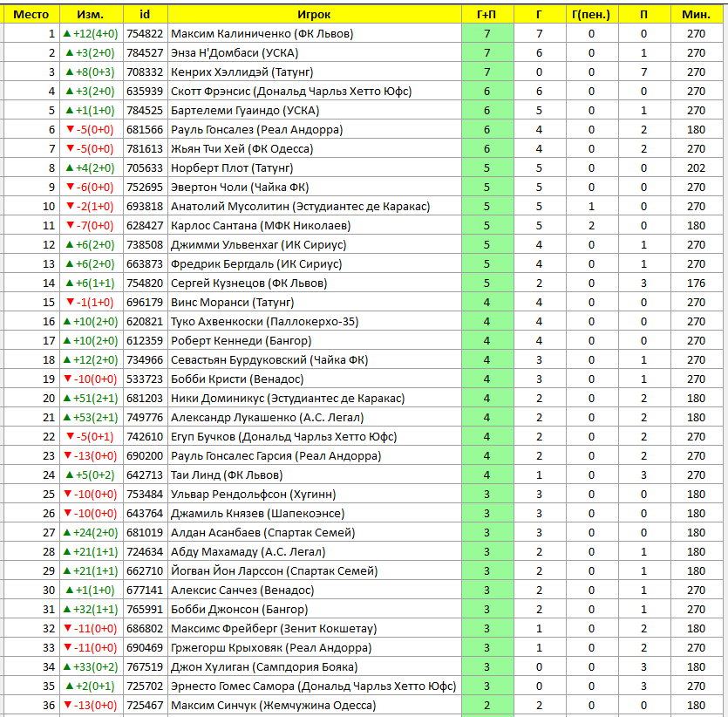Select the 'Изм.' column header
This screenshot has width=728, height=717.
pyautogui.click(x=91, y=15)
